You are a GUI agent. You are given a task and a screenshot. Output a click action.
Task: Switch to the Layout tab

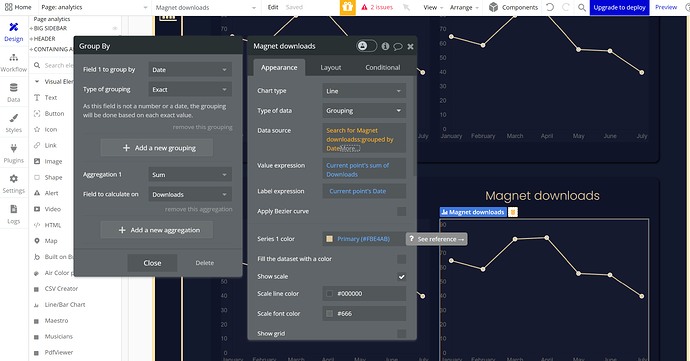(330, 67)
